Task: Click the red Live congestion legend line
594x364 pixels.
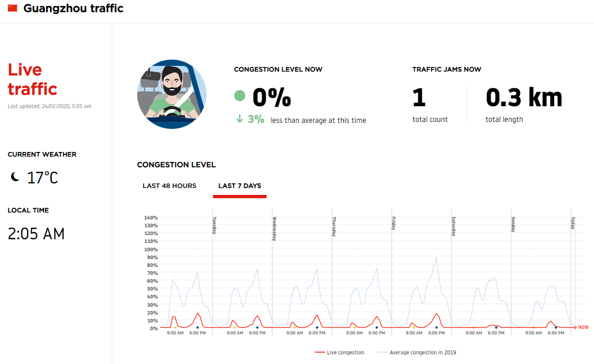Action: click(x=320, y=352)
